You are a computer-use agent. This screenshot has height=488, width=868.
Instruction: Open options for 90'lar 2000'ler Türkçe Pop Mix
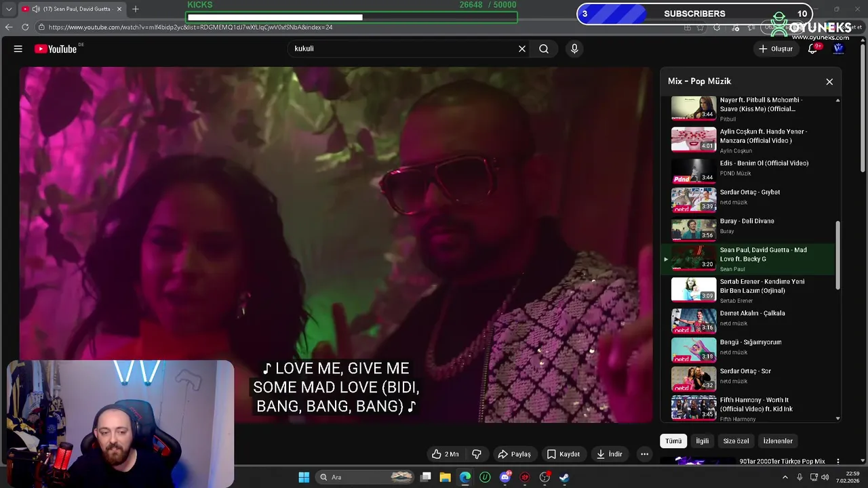837,462
